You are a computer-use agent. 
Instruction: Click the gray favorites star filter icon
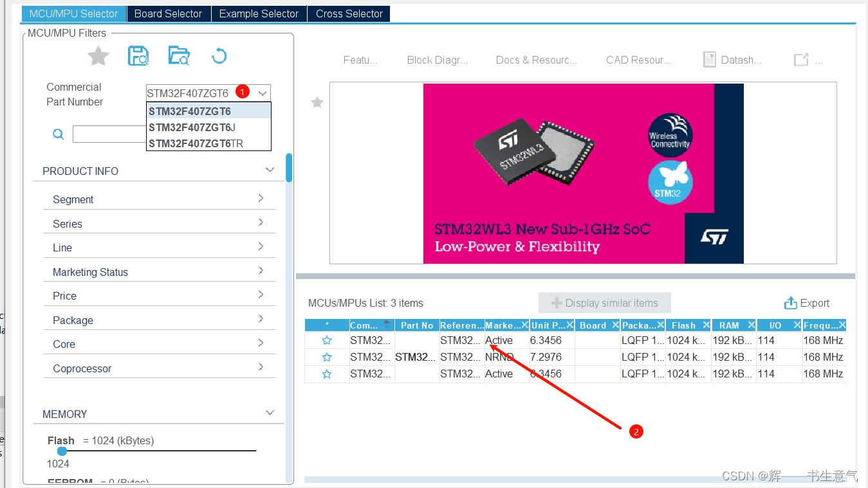pyautogui.click(x=98, y=57)
